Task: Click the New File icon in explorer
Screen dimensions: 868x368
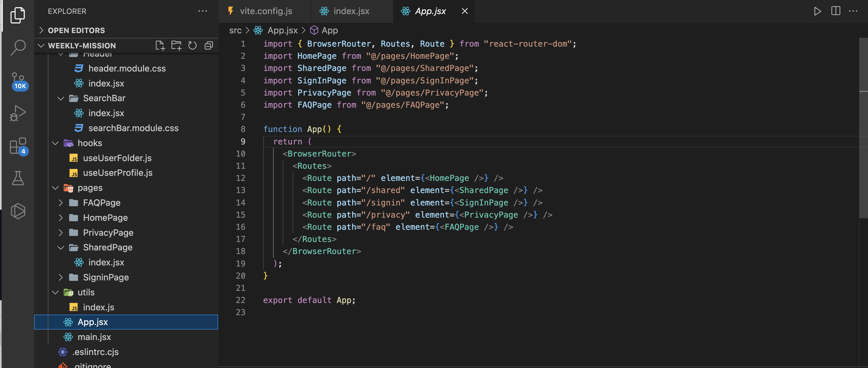Action: point(160,46)
